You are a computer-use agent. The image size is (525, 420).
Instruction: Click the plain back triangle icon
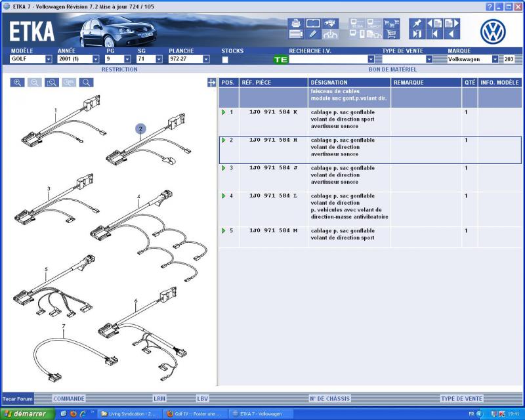pos(451,34)
